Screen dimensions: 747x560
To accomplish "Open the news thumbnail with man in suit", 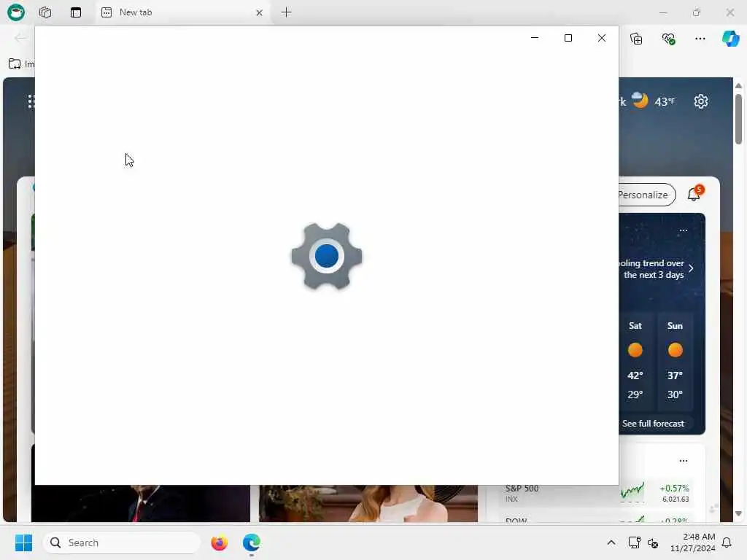I will pos(141,503).
